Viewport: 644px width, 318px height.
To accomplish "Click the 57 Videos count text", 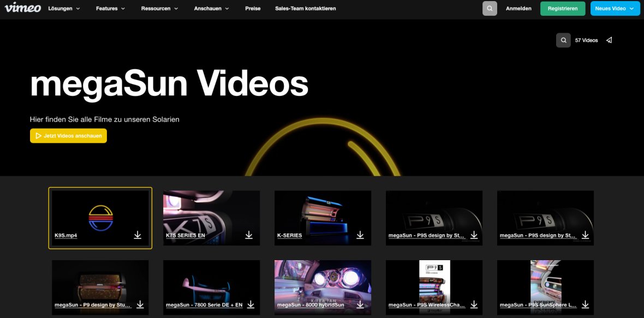I will (587, 40).
